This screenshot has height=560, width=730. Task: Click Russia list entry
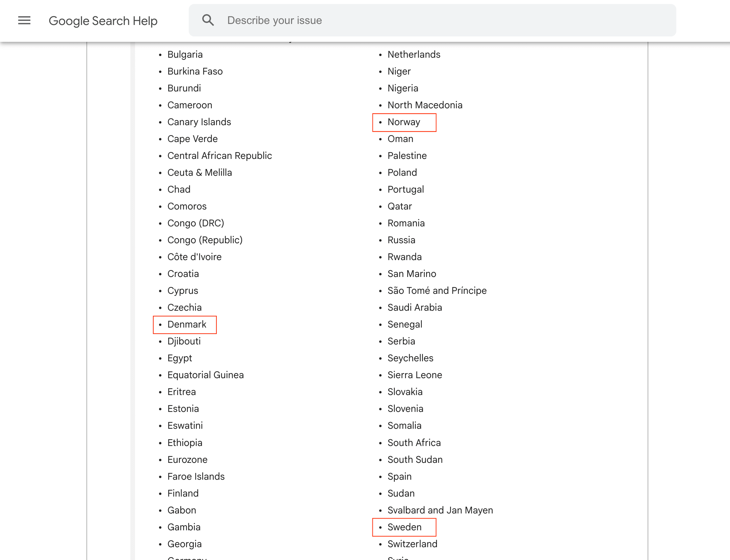pos(401,240)
